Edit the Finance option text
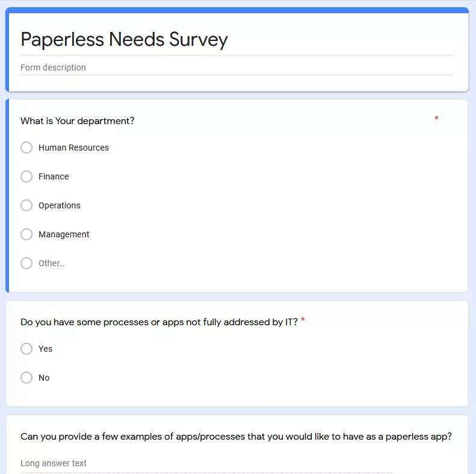476x474 pixels. pyautogui.click(x=54, y=176)
